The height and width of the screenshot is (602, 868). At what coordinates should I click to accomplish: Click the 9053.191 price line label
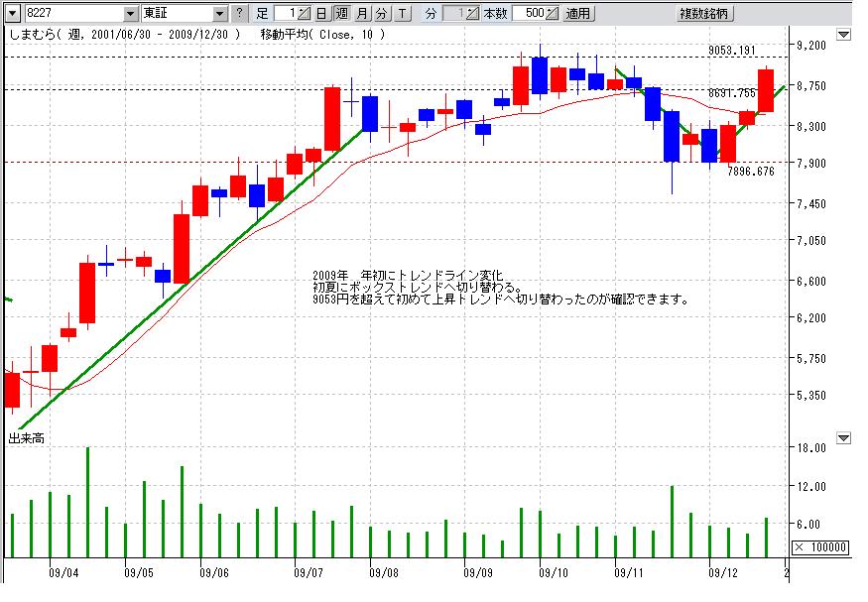point(732,51)
